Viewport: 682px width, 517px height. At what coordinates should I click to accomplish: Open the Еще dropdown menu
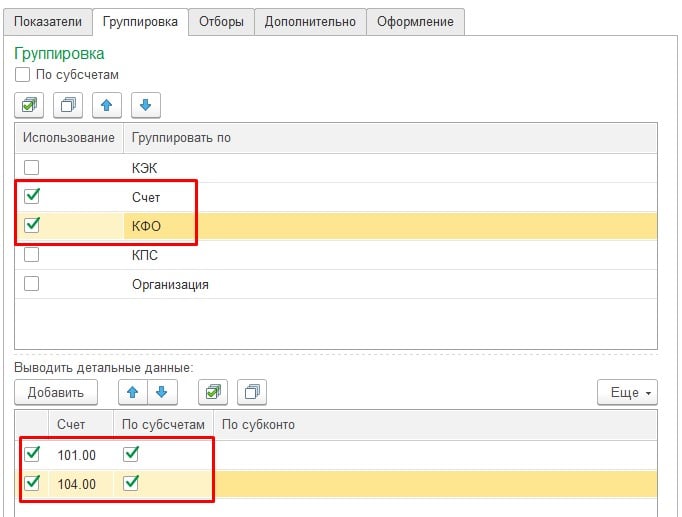(627, 392)
